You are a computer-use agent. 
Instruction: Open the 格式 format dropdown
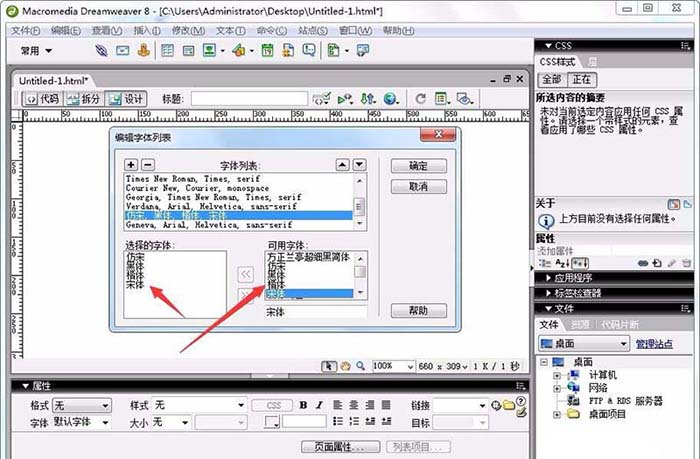coord(82,405)
